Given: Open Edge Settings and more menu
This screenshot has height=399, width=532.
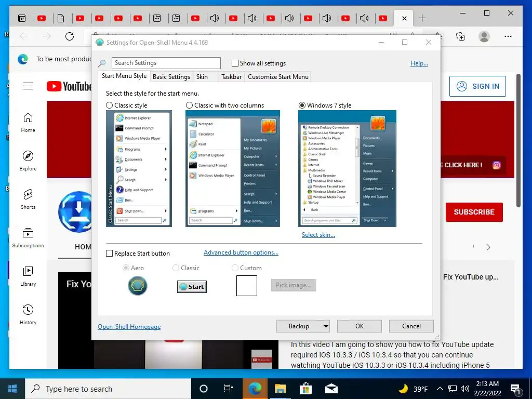Looking at the screenshot, I should point(508,36).
